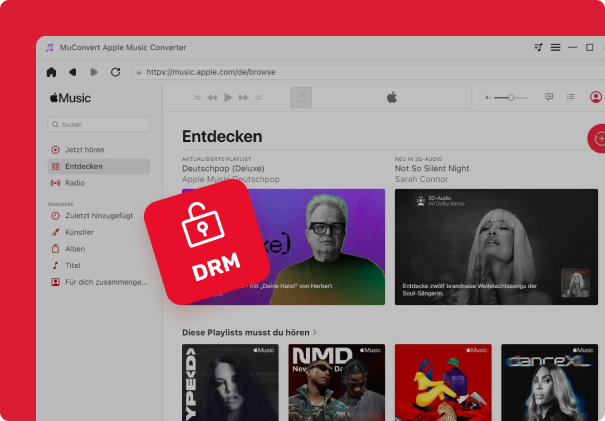Click the Jetzt hören play-circle icon
The height and width of the screenshot is (421, 605).
(56, 150)
